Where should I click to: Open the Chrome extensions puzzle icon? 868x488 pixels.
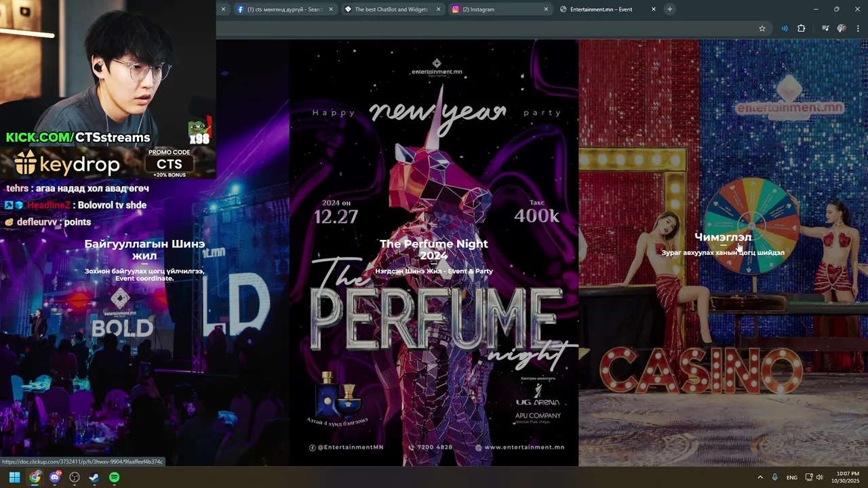tap(802, 28)
